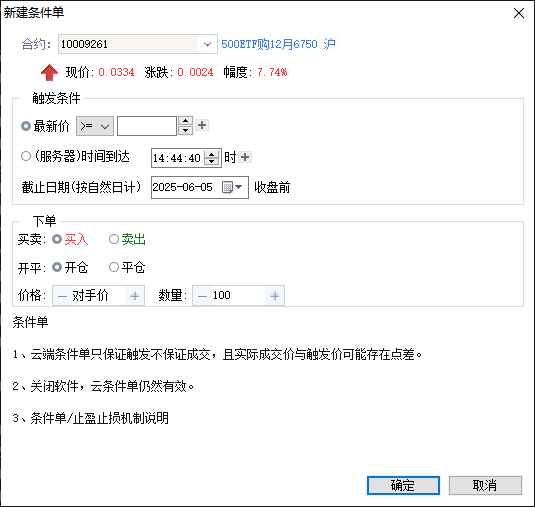Image resolution: width=535 pixels, height=507 pixels.
Task: Click into the latest price value input
Action: coord(147,126)
